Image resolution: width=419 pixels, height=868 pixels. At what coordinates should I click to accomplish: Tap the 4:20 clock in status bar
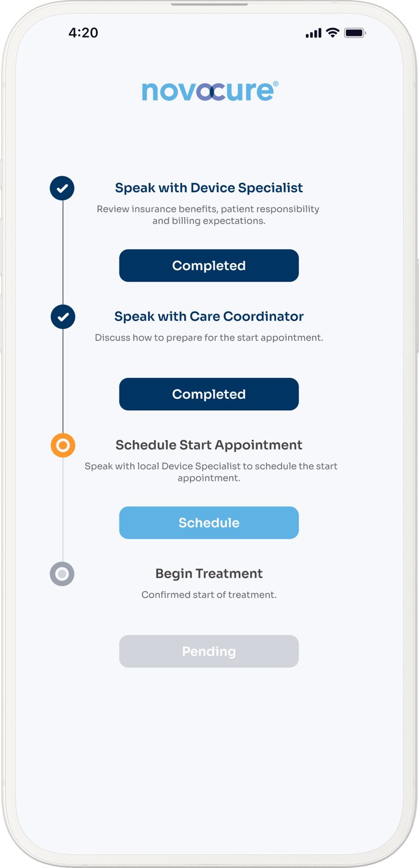(83, 33)
